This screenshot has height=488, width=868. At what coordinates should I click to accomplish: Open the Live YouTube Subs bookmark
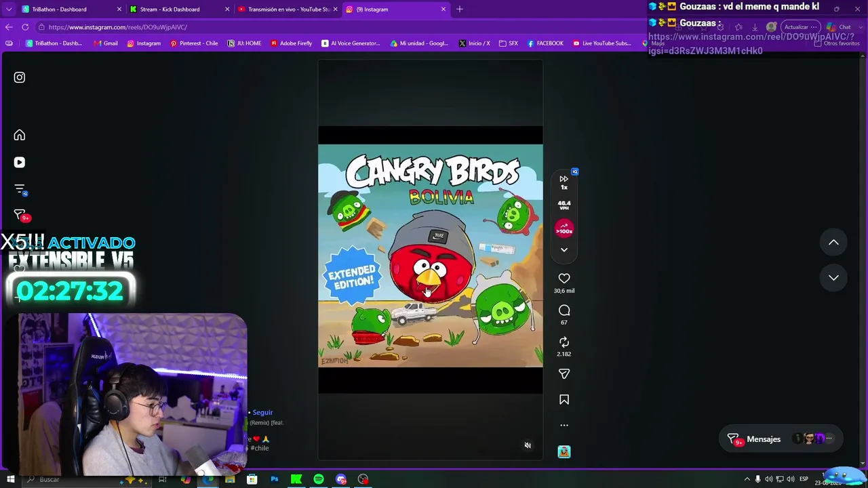coord(602,43)
